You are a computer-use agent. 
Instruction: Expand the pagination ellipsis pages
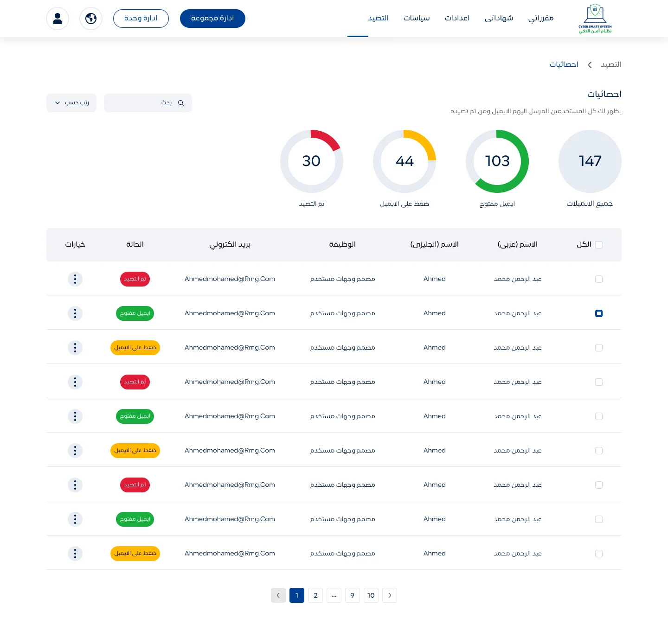point(334,595)
